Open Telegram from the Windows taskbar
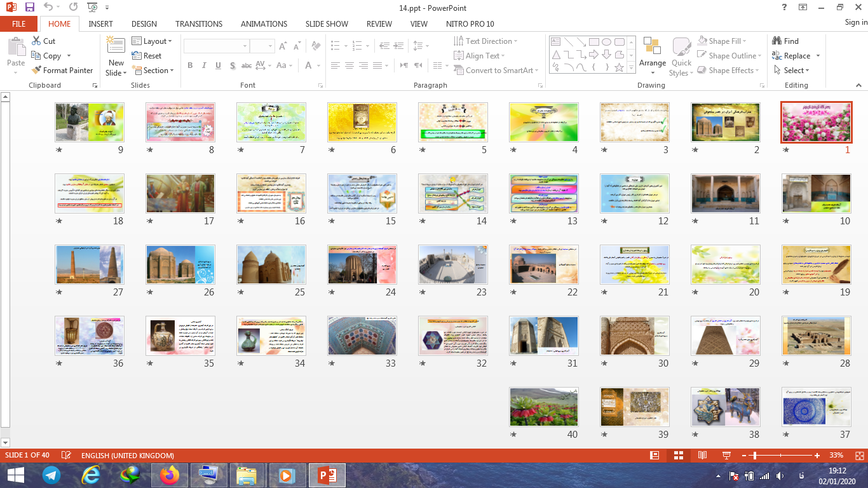 coord(51,475)
